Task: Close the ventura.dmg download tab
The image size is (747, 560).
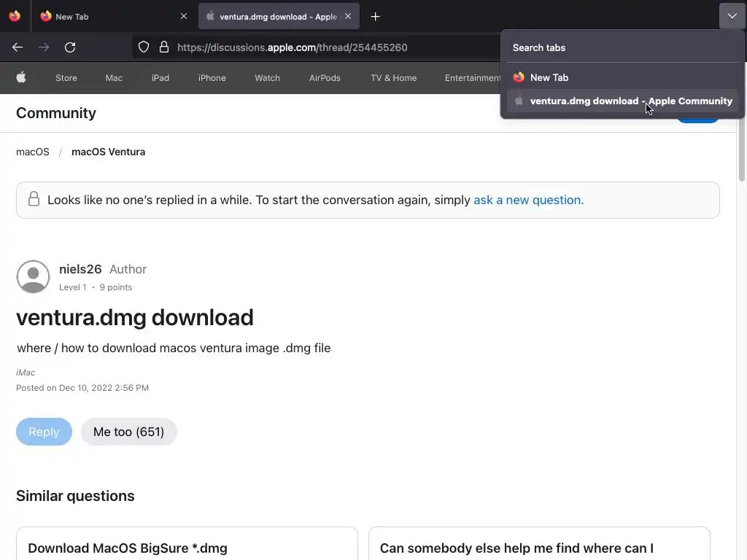Action: tap(348, 16)
